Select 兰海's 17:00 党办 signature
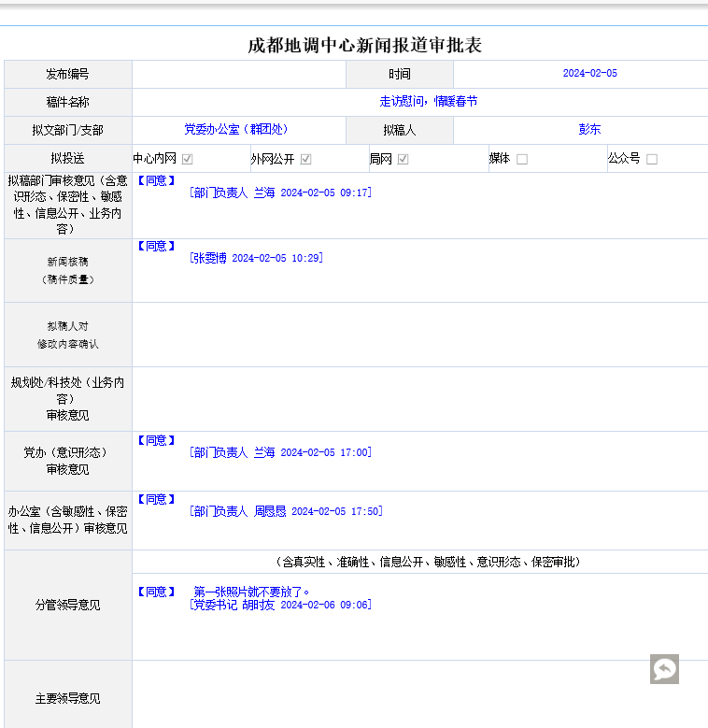708x728 pixels. tap(280, 452)
